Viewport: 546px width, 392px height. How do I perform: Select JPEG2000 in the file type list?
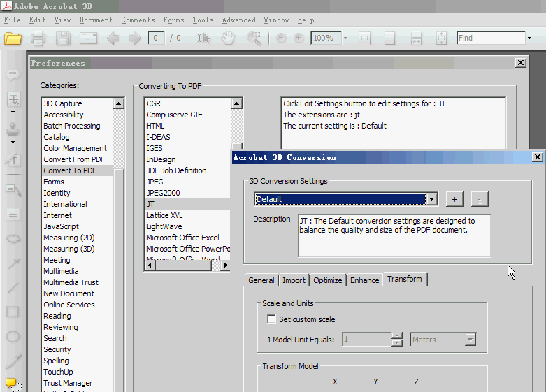[187, 193]
